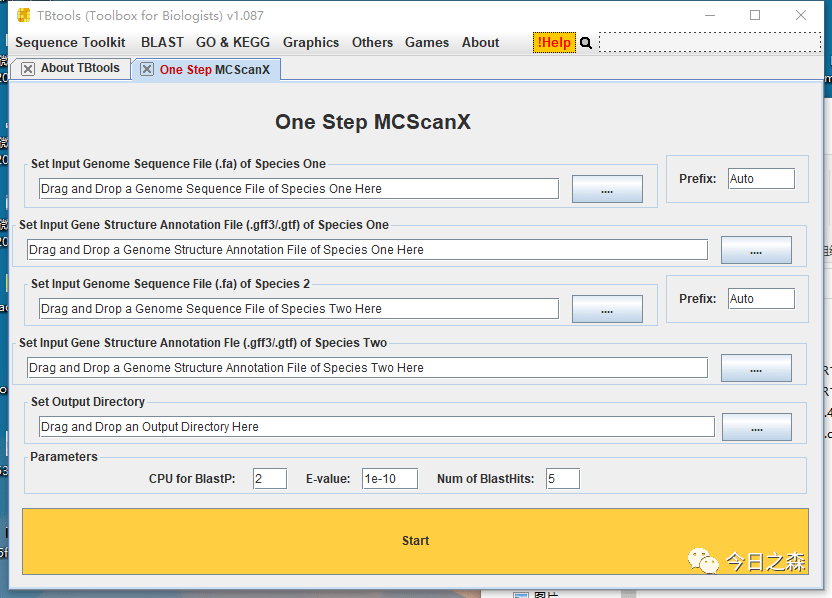Click the 'One Step MCScanX' page heading

point(372,122)
